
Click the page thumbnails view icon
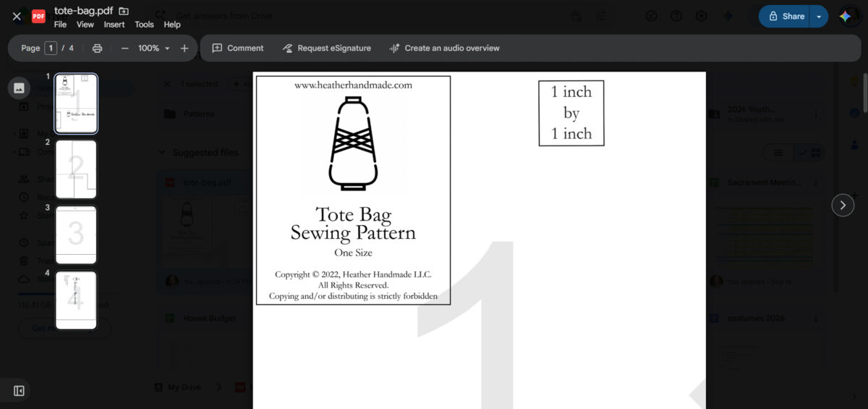click(x=19, y=88)
